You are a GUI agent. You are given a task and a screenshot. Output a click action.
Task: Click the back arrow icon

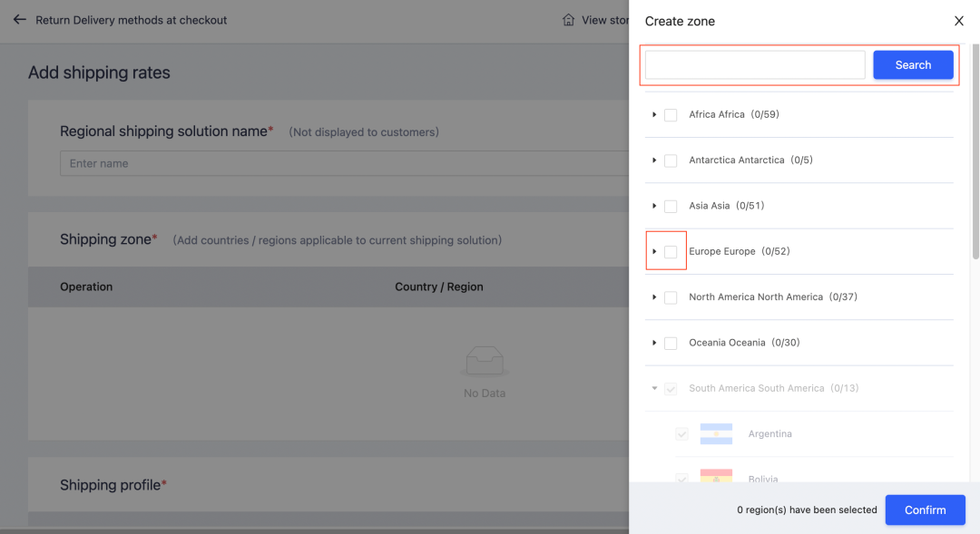click(x=19, y=19)
